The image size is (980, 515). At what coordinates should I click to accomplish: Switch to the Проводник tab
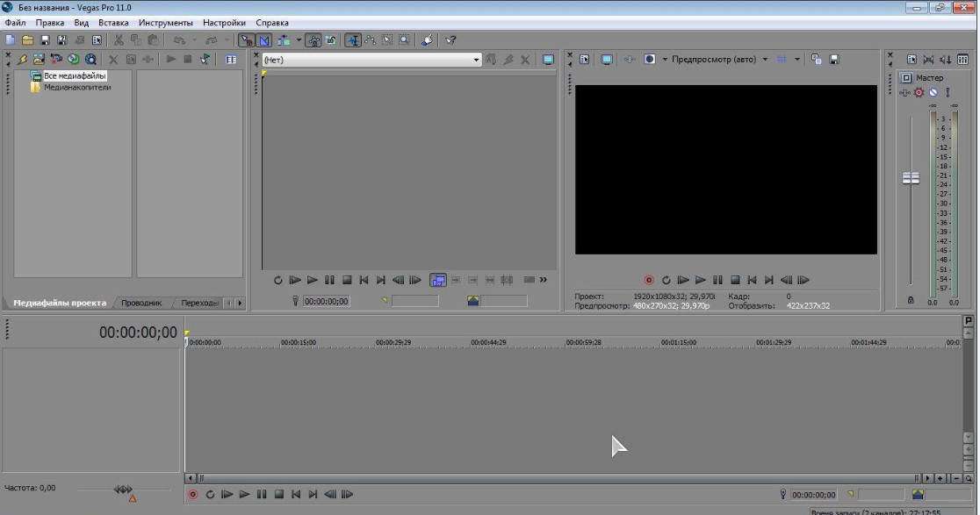click(141, 303)
